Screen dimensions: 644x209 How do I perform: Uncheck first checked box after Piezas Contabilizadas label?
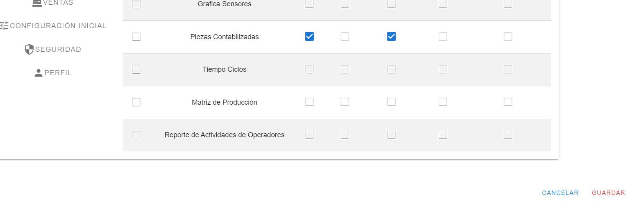click(x=309, y=36)
